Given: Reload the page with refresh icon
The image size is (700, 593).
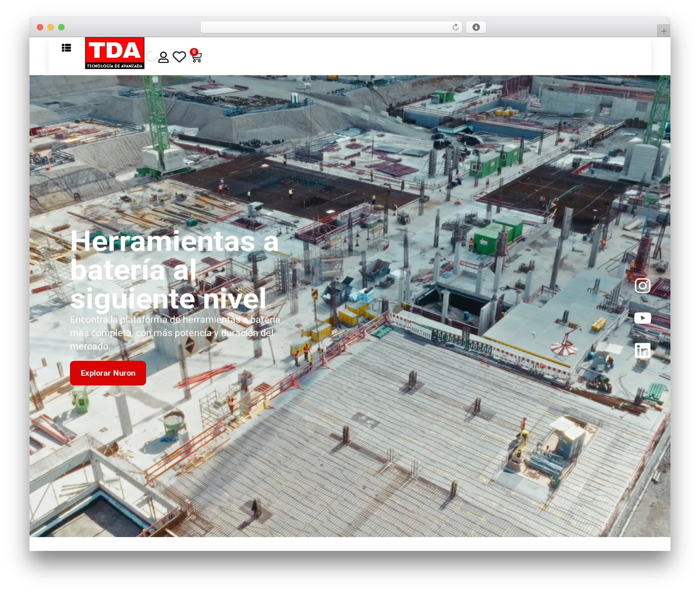Looking at the screenshot, I should (455, 27).
